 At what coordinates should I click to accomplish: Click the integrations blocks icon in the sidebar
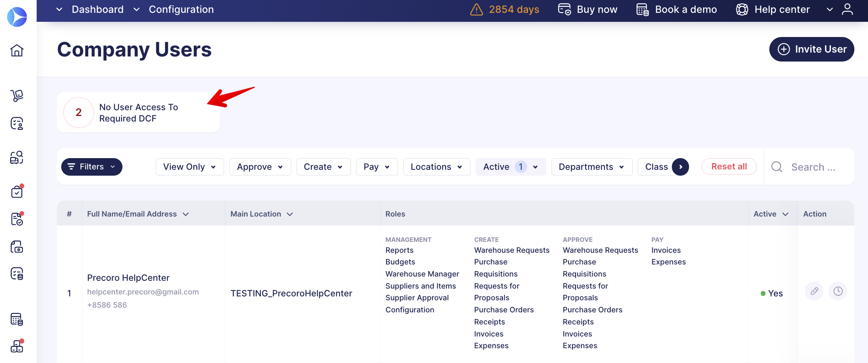[x=17, y=346]
